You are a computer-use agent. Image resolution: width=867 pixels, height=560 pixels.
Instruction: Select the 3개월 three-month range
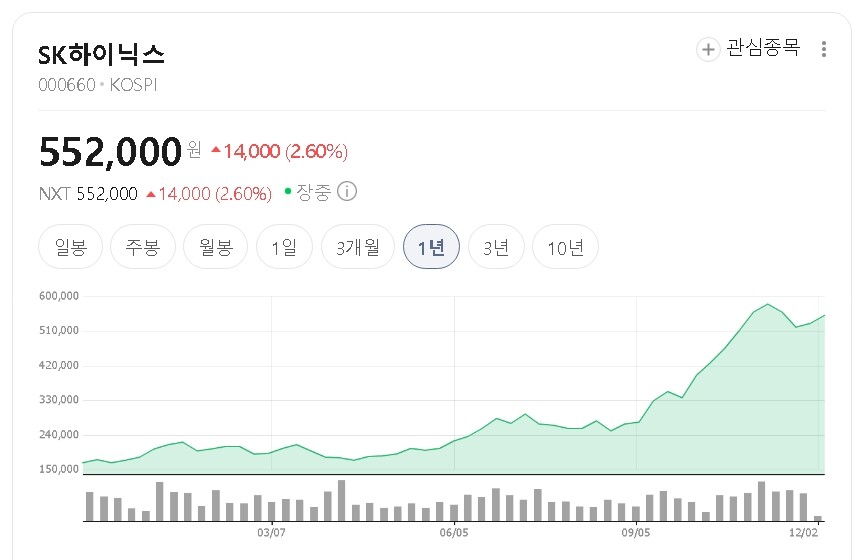tap(357, 247)
